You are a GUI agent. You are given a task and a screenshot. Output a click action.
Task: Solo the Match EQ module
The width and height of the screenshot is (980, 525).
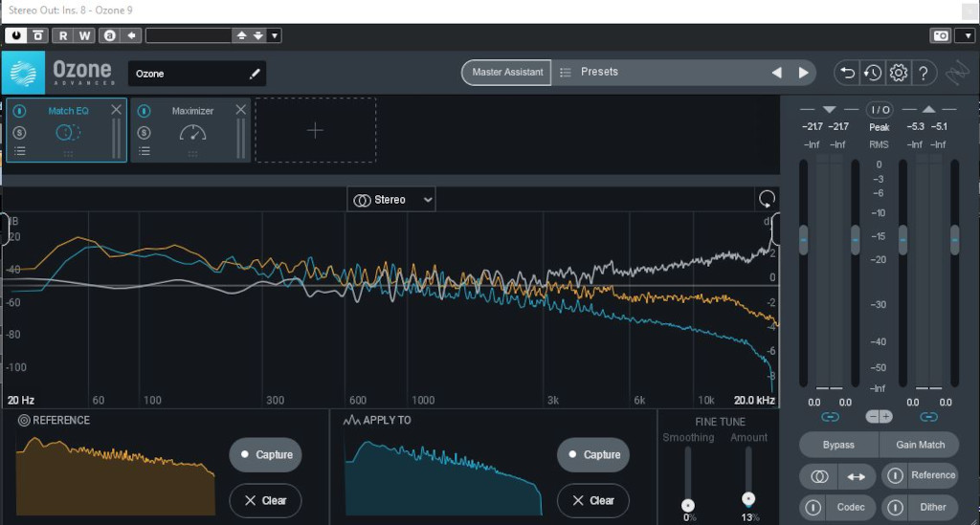[x=19, y=132]
